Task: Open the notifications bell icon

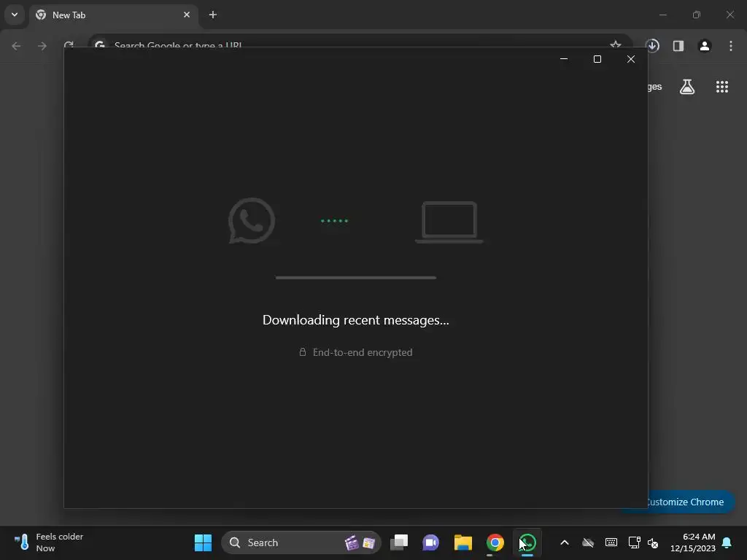Action: click(727, 542)
